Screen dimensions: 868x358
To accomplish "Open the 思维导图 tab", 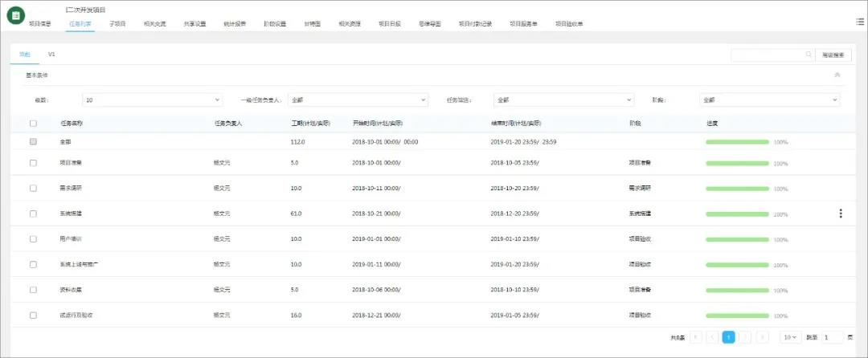I will point(430,24).
